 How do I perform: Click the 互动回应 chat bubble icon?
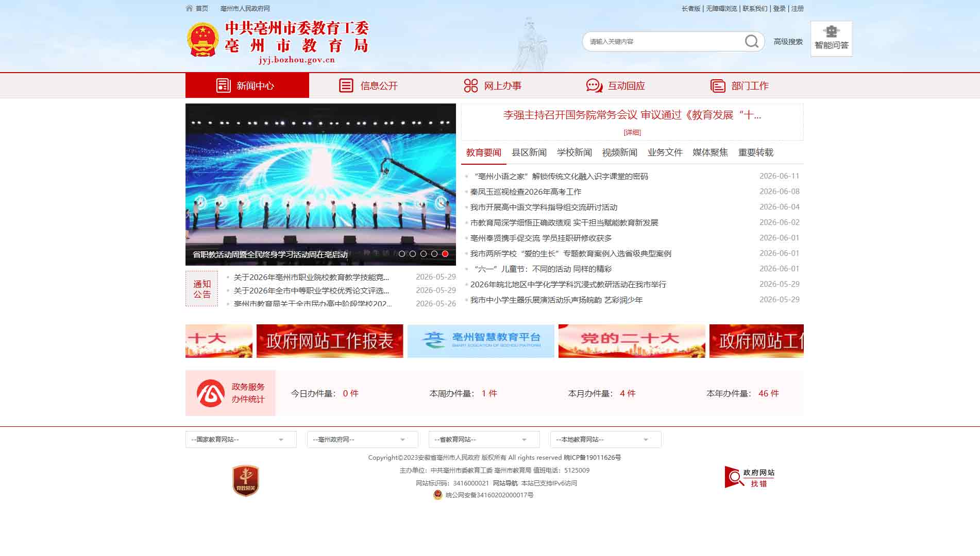[594, 85]
